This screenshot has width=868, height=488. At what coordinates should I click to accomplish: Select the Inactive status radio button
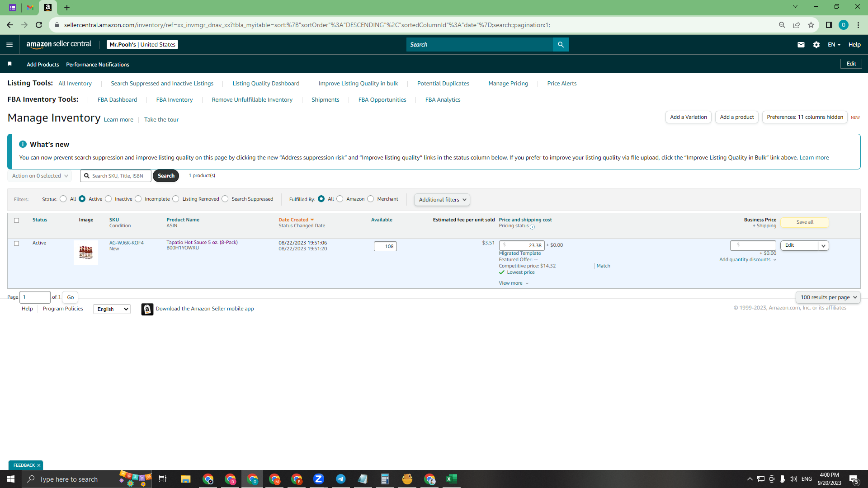tap(108, 199)
